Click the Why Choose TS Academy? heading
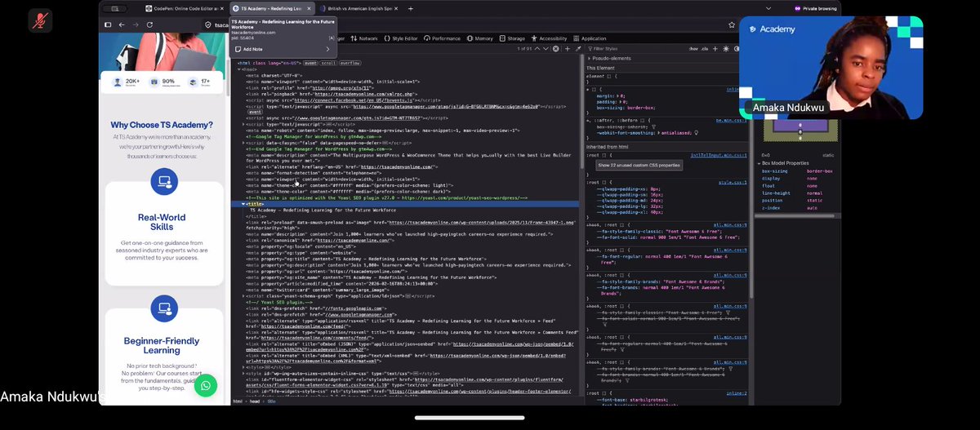980x430 pixels. [162, 125]
